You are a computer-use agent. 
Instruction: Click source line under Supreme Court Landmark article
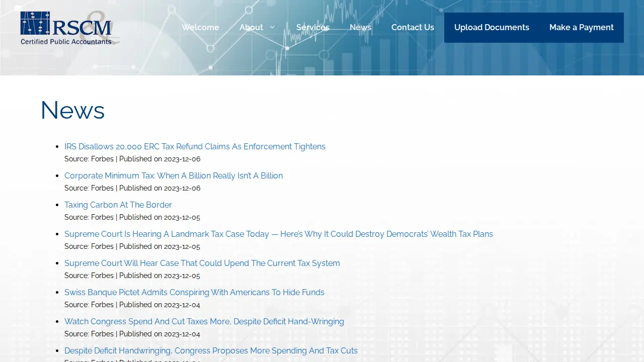point(132,246)
